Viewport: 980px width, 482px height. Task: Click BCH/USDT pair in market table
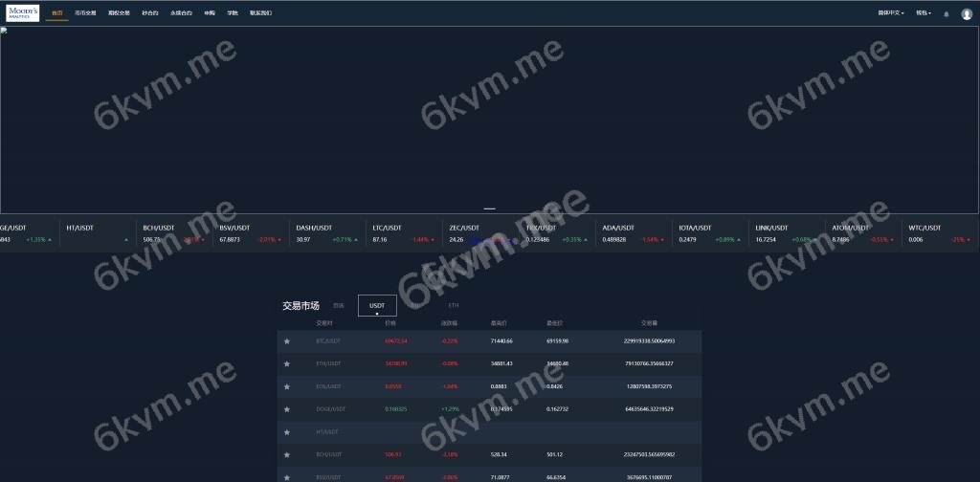pos(328,454)
